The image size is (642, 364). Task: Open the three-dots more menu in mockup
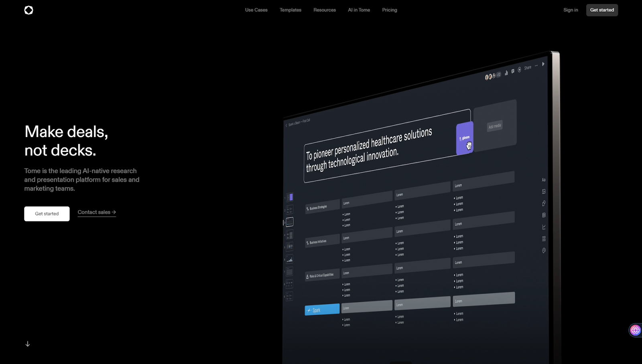tap(536, 66)
